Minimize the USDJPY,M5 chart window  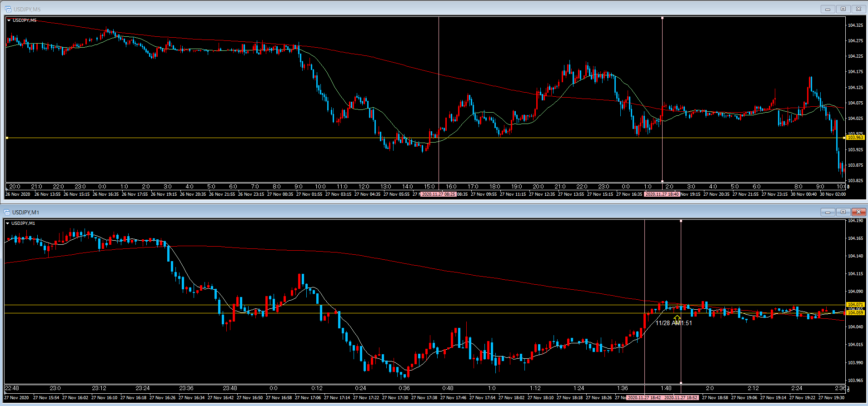click(x=828, y=9)
